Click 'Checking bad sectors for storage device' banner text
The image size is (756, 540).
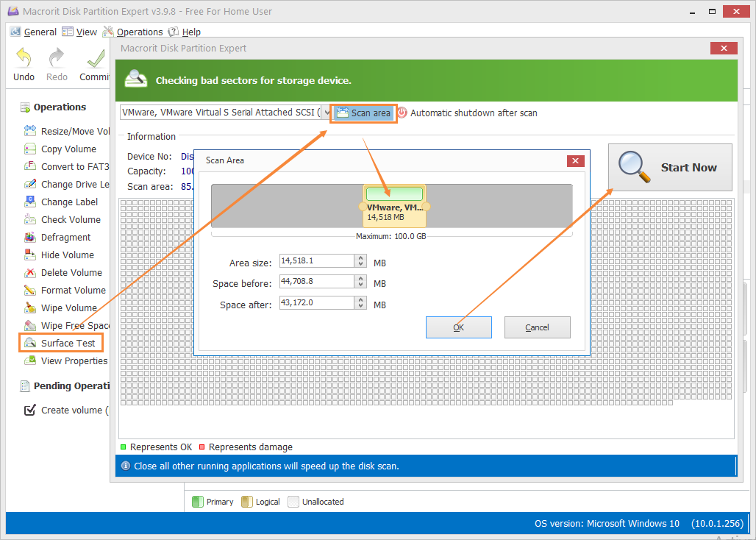click(254, 80)
